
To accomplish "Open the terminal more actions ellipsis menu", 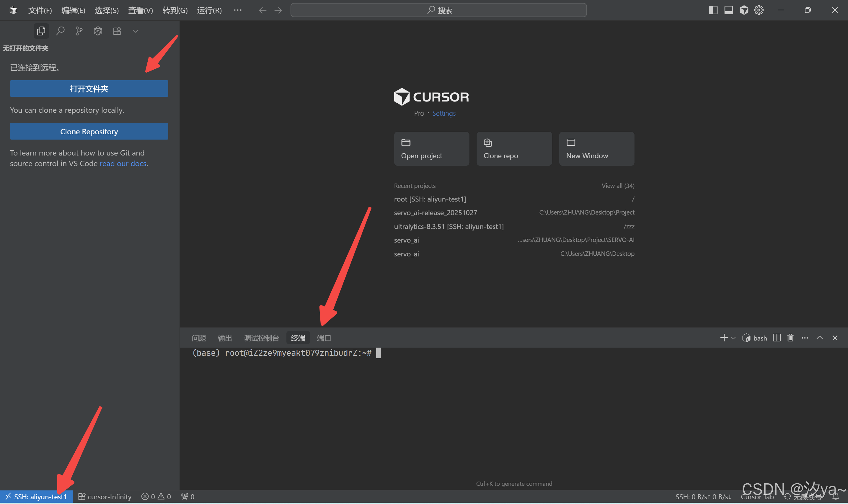I will pos(805,338).
